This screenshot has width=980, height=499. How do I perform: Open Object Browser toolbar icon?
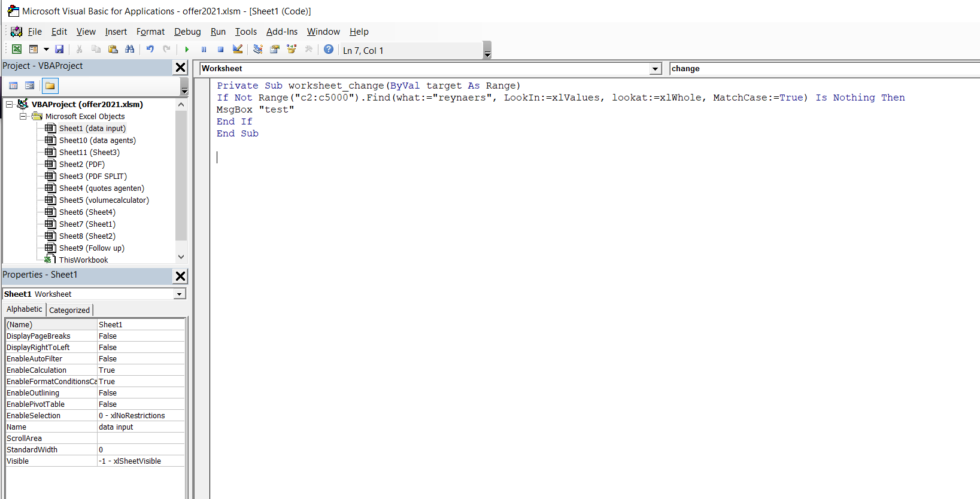[x=292, y=49]
